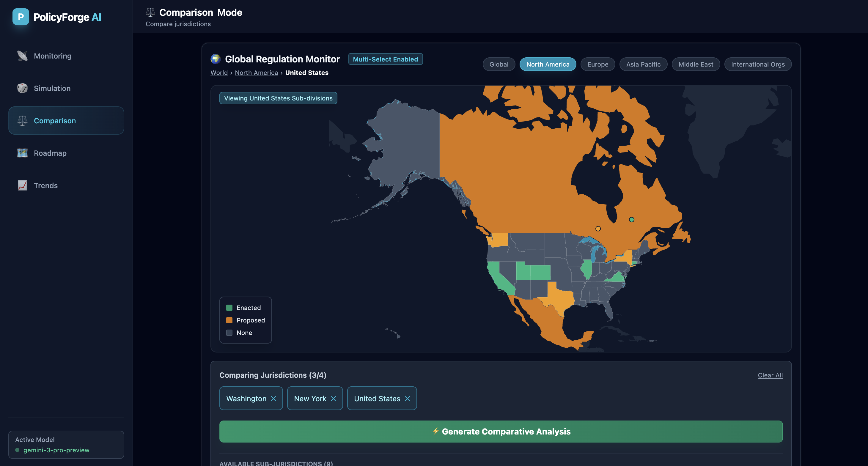This screenshot has width=868, height=466.
Task: Click the Roadmap map icon
Action: coord(22,153)
